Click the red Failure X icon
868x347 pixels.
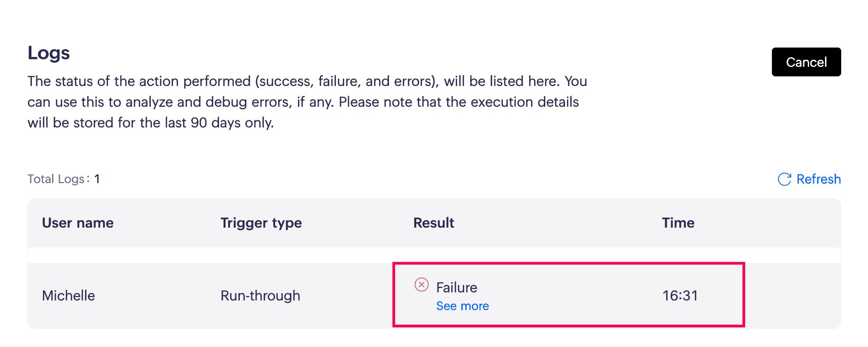point(421,285)
